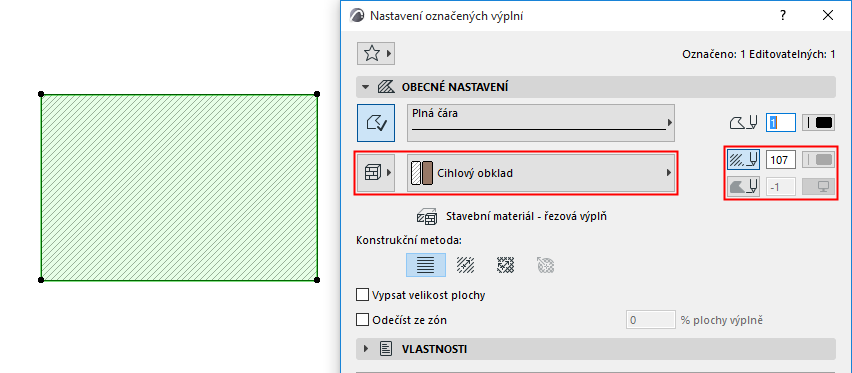852x373 pixels.
Task: Click the contour pen icon
Action: click(x=743, y=123)
